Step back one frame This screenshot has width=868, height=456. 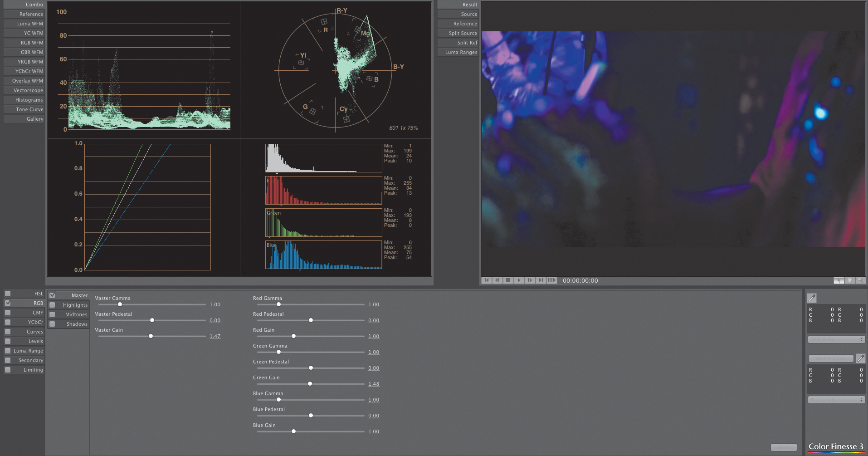[x=497, y=280]
